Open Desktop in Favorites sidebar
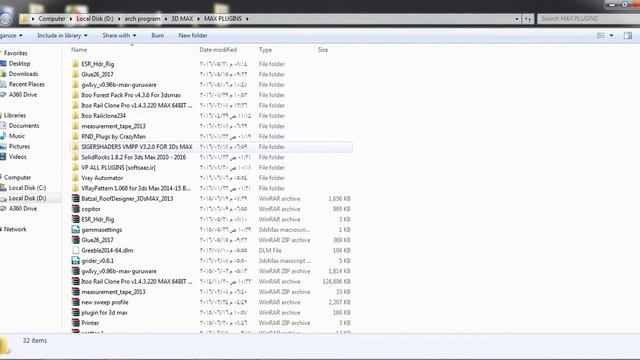Screen dimensions: 640x360 (19, 64)
